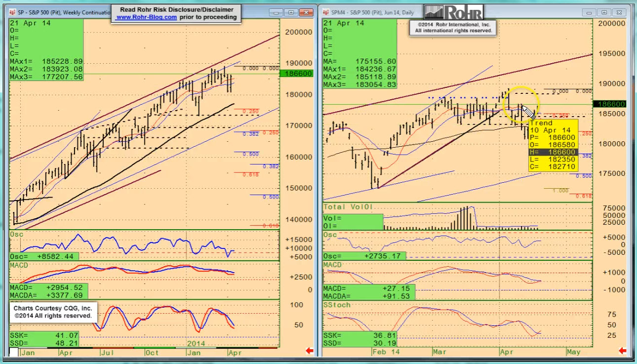This screenshot has height=364, width=637.
Task: Click the app icon in the SP weekly title bar
Action: click(x=14, y=12)
